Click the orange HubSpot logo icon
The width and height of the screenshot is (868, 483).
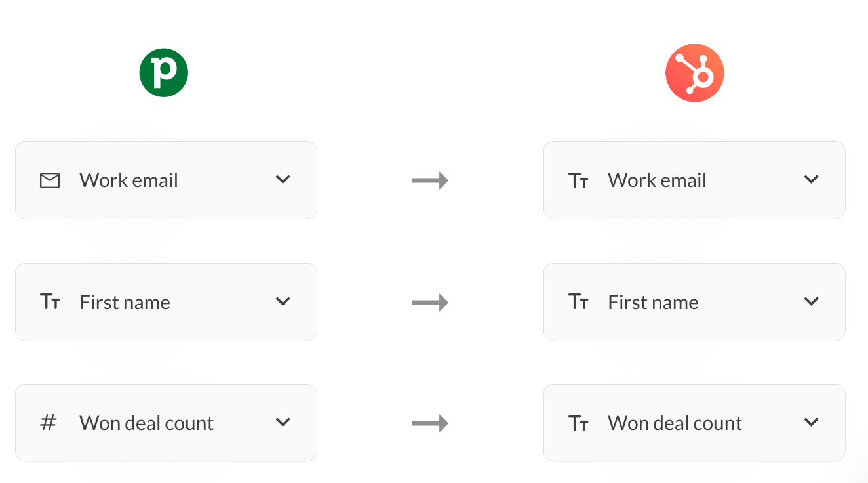pyautogui.click(x=694, y=73)
